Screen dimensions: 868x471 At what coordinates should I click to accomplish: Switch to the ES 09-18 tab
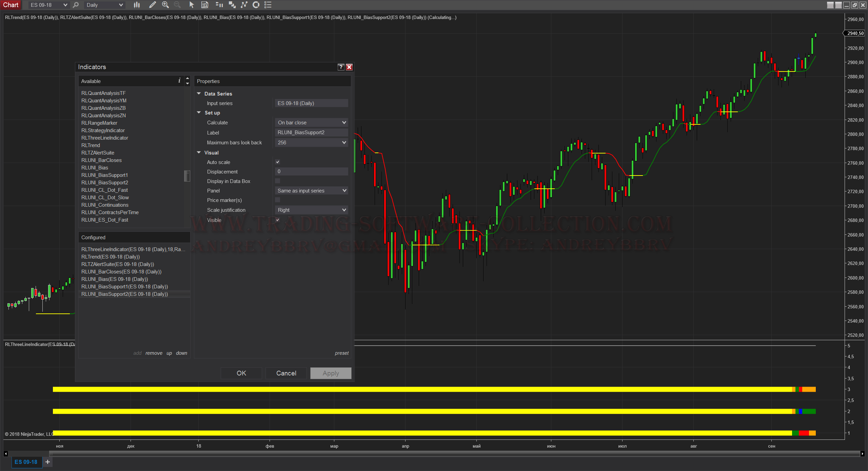(x=26, y=462)
